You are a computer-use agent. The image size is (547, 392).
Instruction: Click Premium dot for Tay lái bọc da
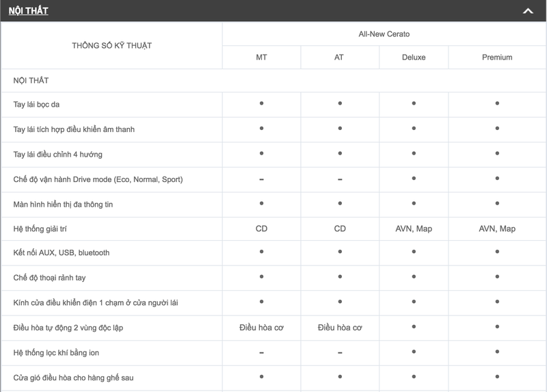point(497,103)
